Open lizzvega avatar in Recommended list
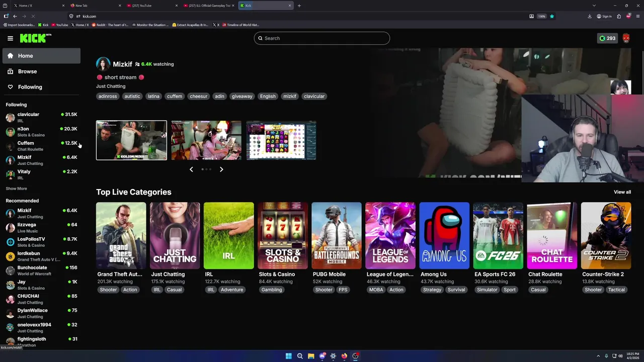 [10, 228]
